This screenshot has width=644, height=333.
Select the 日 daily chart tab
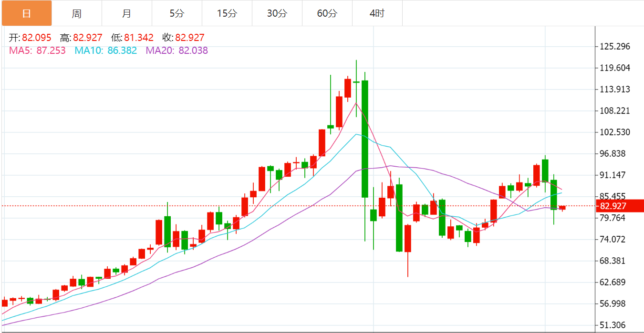[x=26, y=13]
